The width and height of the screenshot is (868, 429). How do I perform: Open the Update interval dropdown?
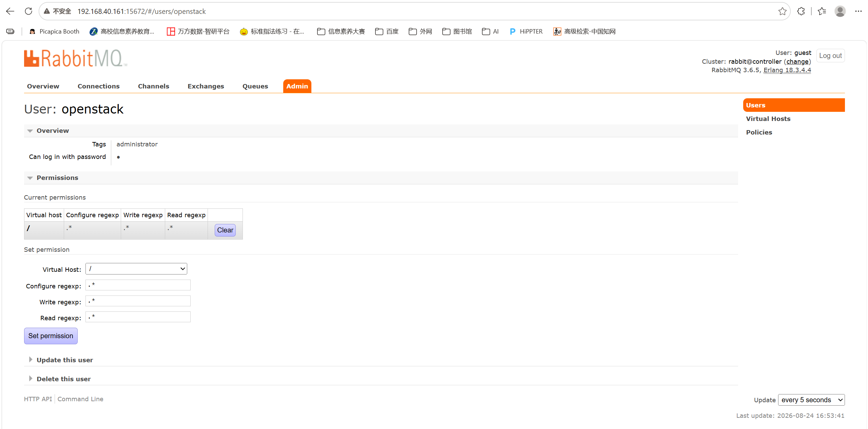[x=811, y=400]
